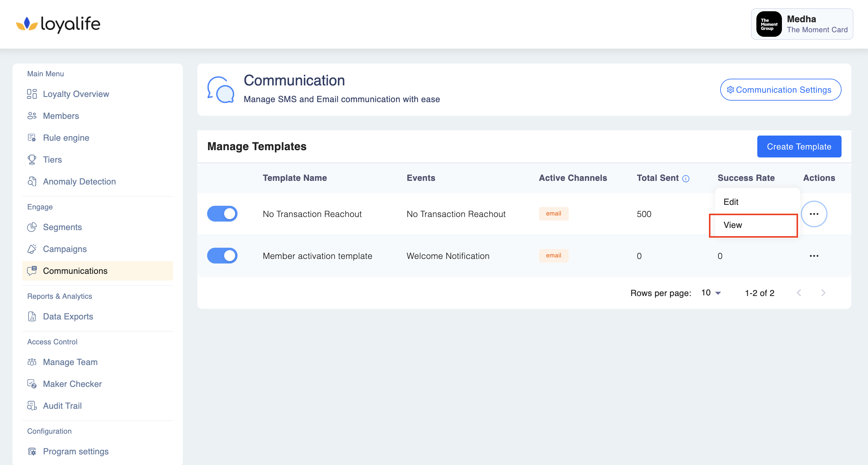Select Edit from the actions menu
The height and width of the screenshot is (465, 868).
pos(731,202)
